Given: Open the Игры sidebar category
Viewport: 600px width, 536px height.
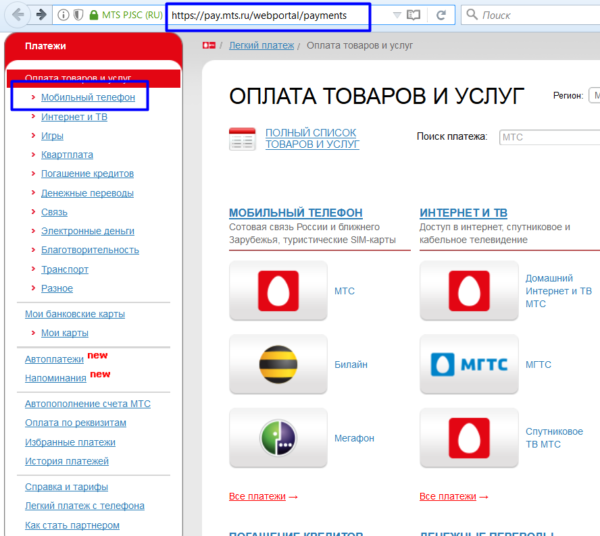Looking at the screenshot, I should [52, 136].
